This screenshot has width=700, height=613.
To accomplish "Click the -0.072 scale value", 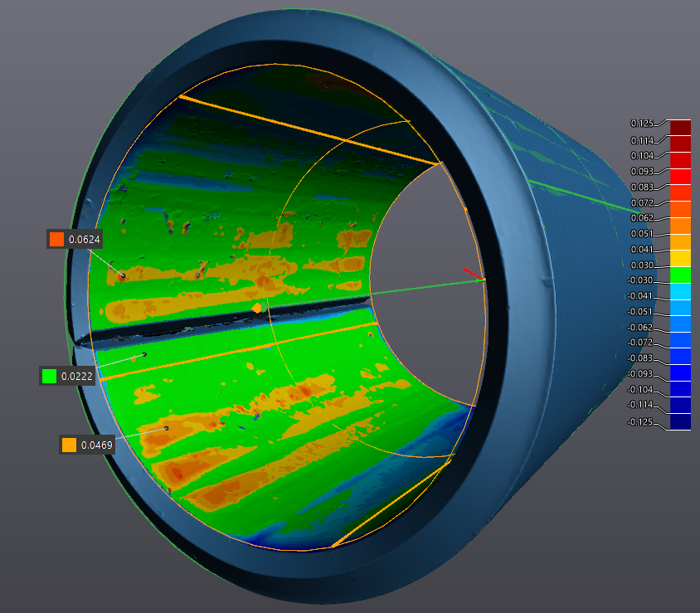I will tap(640, 343).
